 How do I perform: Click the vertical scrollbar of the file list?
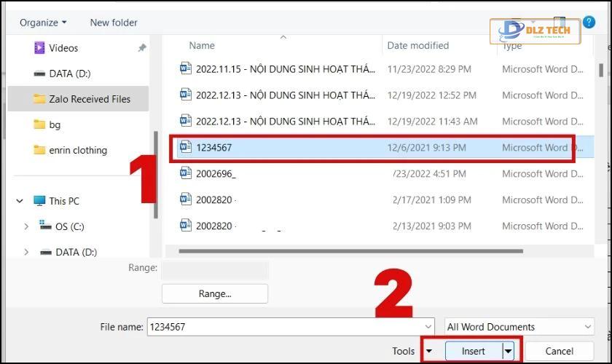click(x=601, y=70)
